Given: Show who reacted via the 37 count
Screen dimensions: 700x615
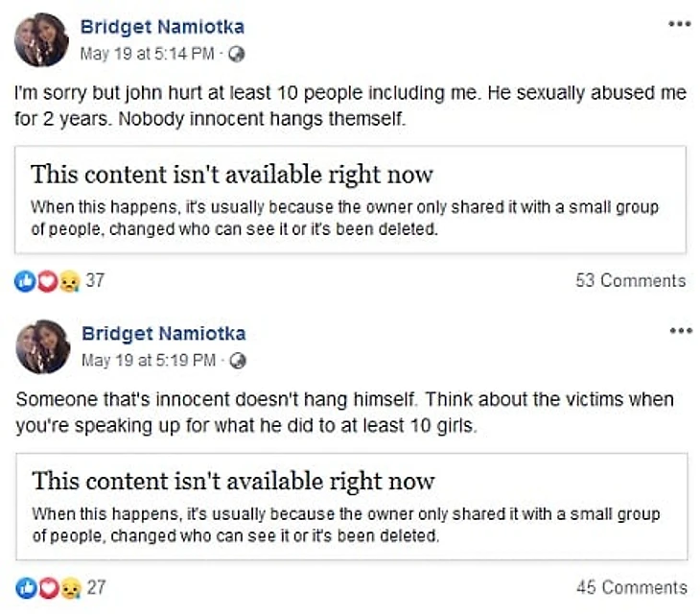Looking at the screenshot, I should [x=95, y=280].
